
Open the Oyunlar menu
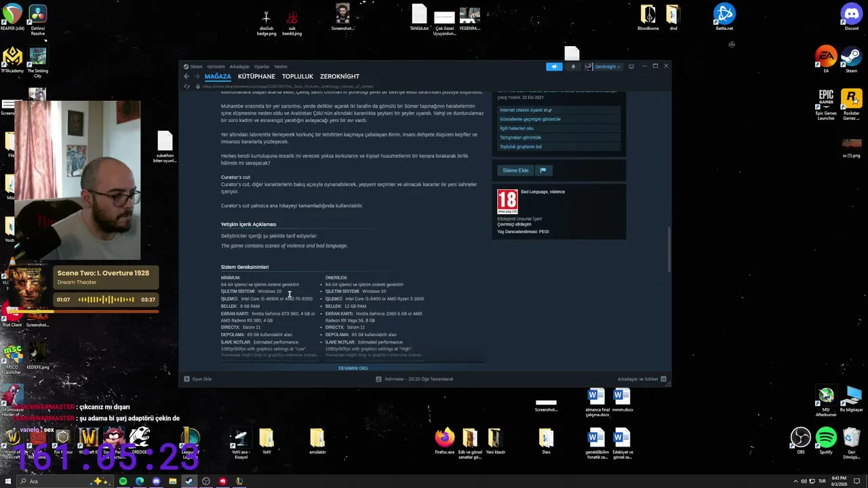pos(262,66)
